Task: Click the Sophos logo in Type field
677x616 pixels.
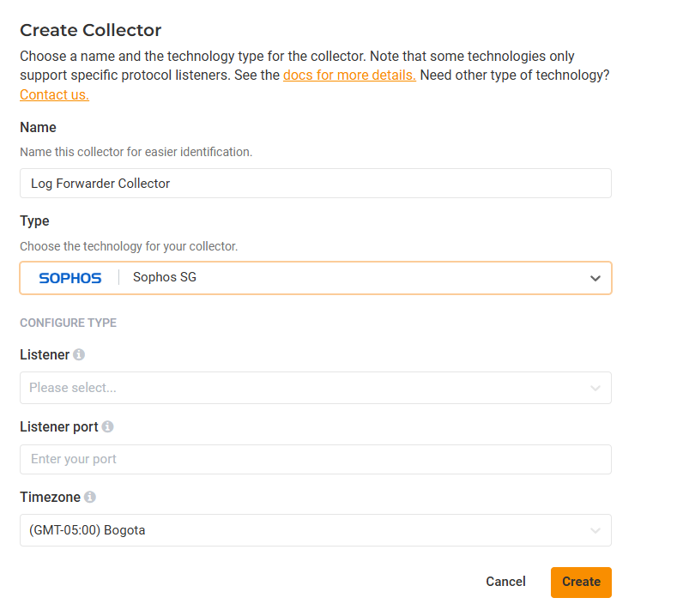Action: tap(70, 278)
